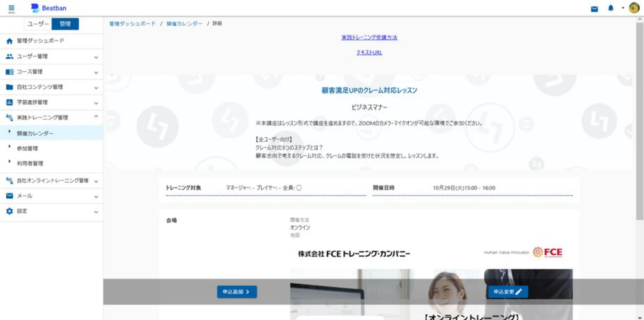Collapse the 実践トレーニング管理 chevron
The image size is (644, 320).
coord(96,116)
